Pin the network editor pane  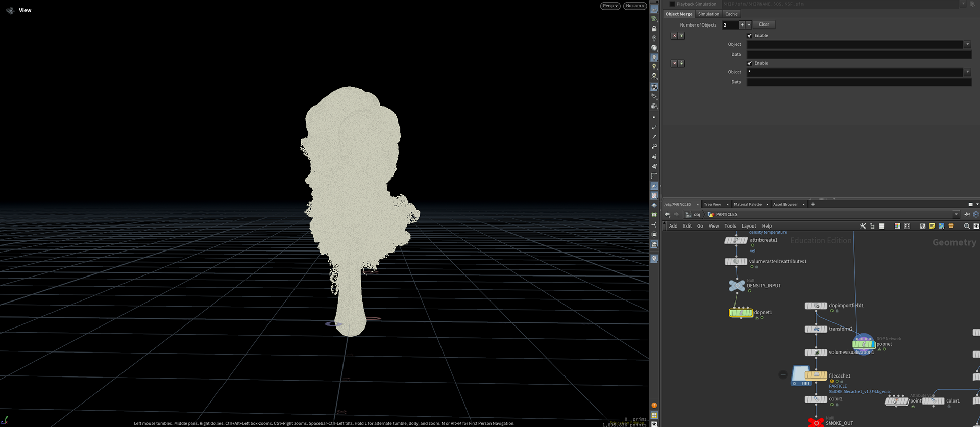click(967, 215)
